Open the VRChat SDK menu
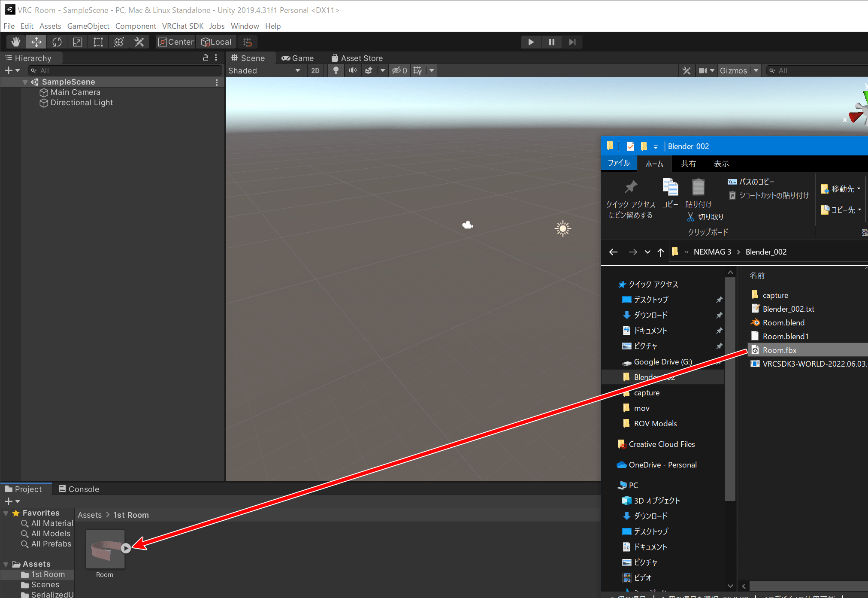The width and height of the screenshot is (868, 598). coord(183,26)
